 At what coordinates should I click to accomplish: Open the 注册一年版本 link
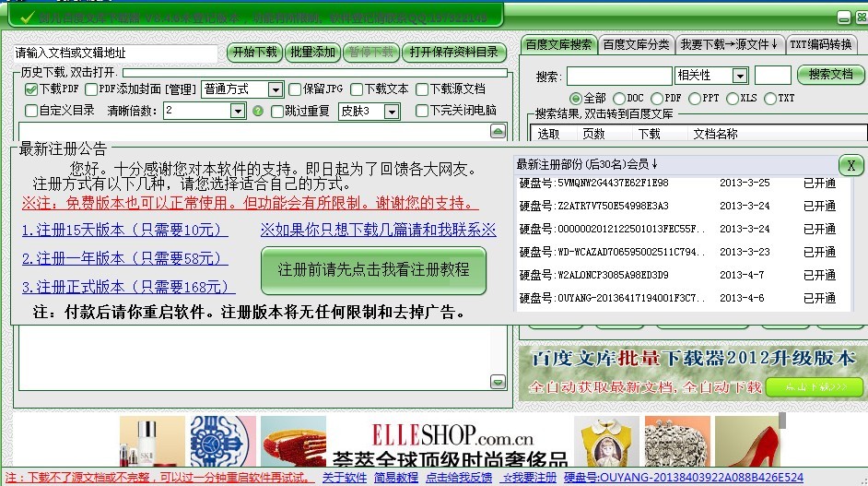[x=125, y=259]
